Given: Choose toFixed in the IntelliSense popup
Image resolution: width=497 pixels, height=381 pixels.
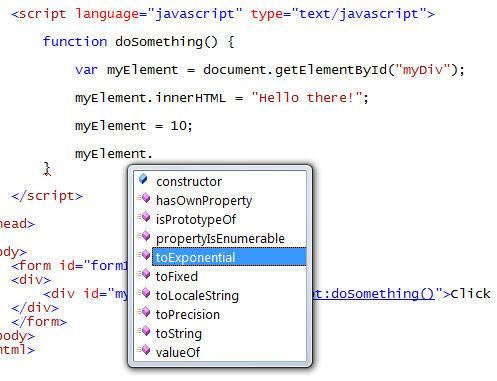Looking at the screenshot, I should pos(177,277).
